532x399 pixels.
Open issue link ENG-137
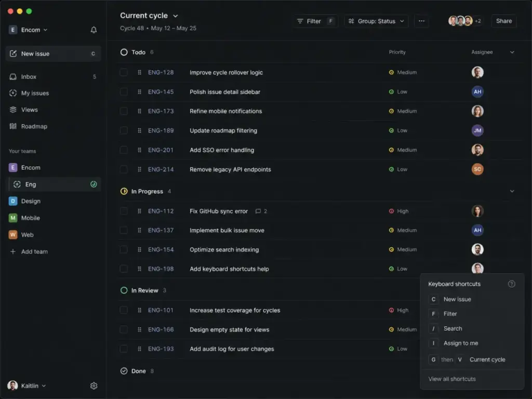click(x=161, y=230)
